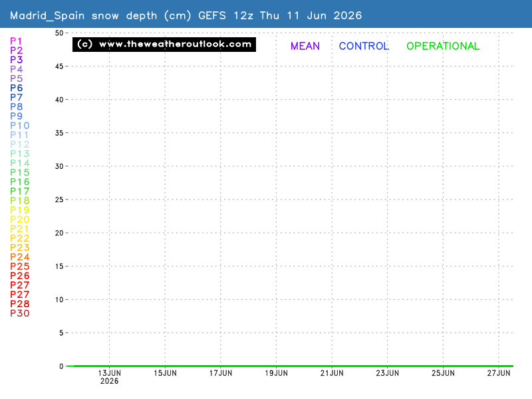The image size is (532, 399).
Task: Pick the red P26 label
Action: point(20,275)
